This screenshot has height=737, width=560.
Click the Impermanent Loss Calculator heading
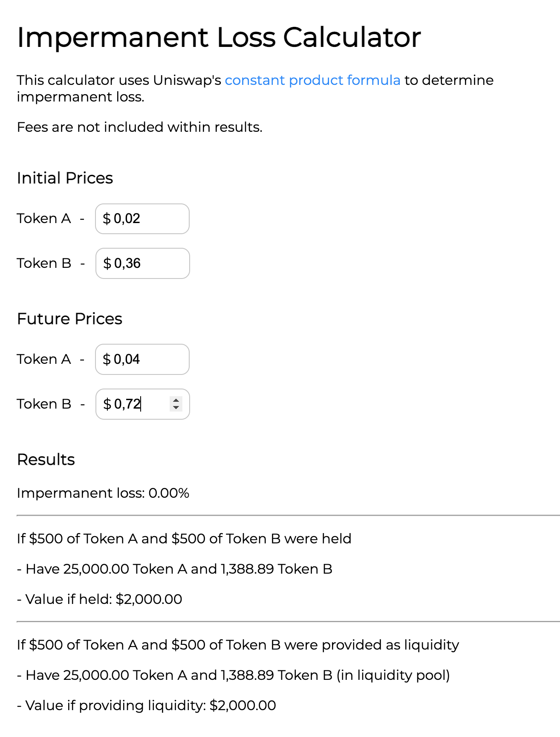pos(219,37)
